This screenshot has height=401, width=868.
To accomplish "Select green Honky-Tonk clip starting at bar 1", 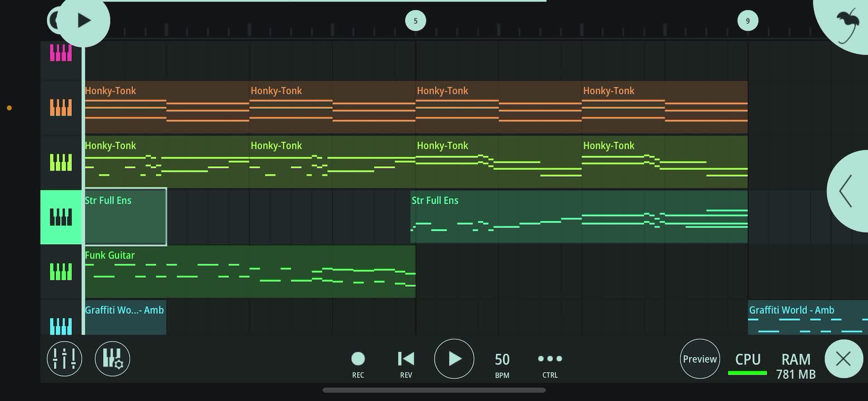I will (x=167, y=162).
